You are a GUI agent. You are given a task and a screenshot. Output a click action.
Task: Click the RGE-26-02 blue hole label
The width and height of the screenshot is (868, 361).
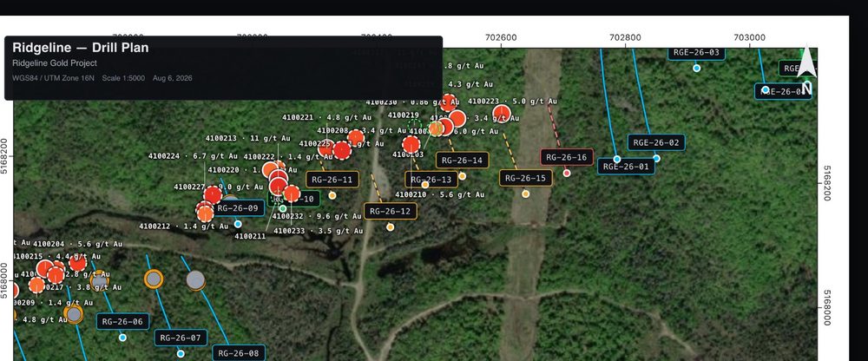(x=656, y=142)
